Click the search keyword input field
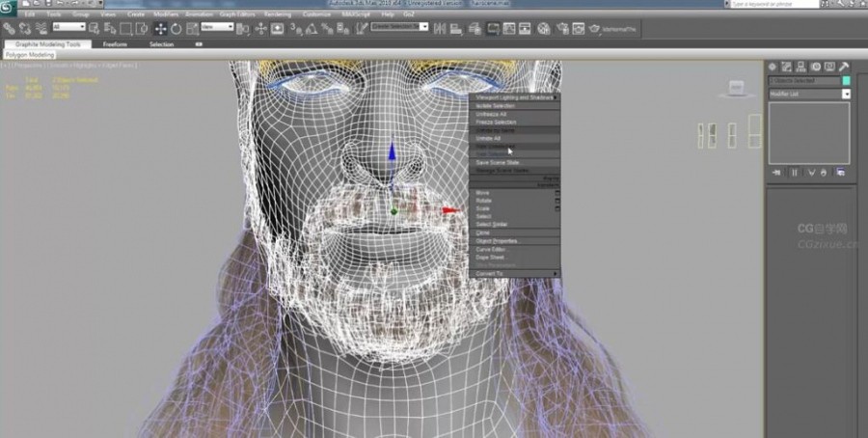 (773, 4)
